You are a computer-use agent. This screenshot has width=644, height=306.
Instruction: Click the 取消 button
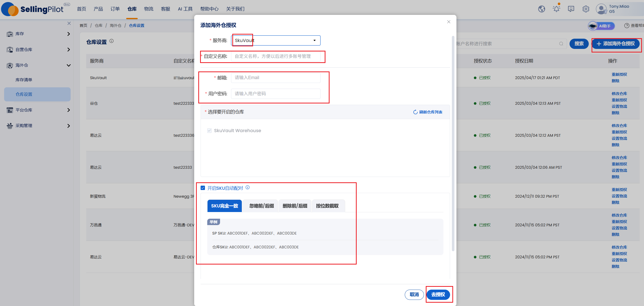[x=414, y=294]
